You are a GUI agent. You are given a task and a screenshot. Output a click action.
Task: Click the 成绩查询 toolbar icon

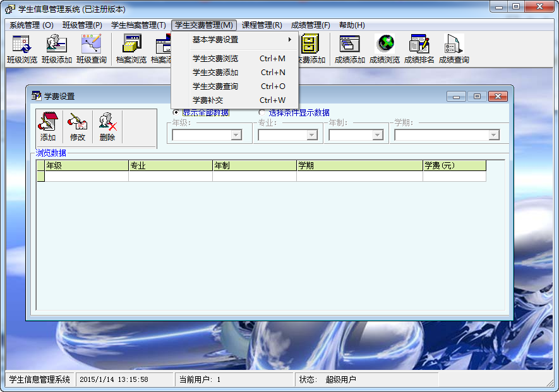click(x=454, y=49)
